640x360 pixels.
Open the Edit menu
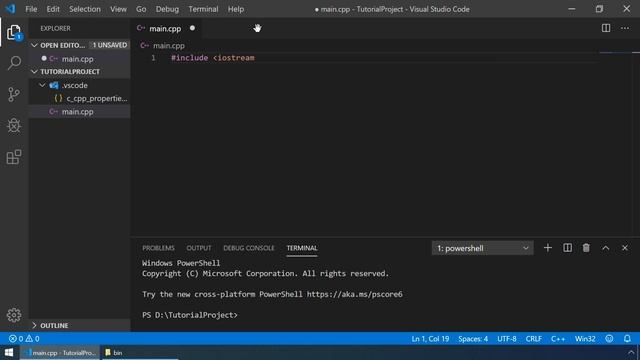[x=53, y=9]
